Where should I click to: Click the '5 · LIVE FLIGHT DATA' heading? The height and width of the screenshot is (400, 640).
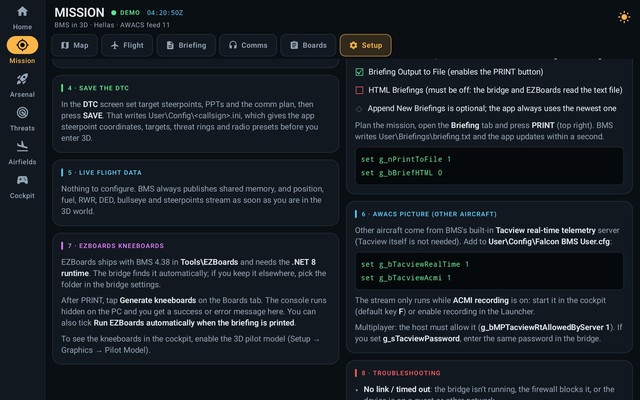[104, 173]
